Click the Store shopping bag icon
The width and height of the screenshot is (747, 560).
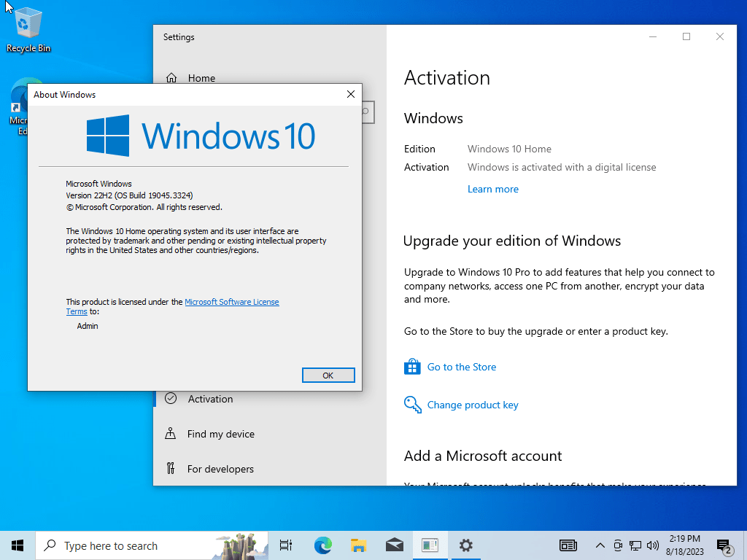click(412, 367)
